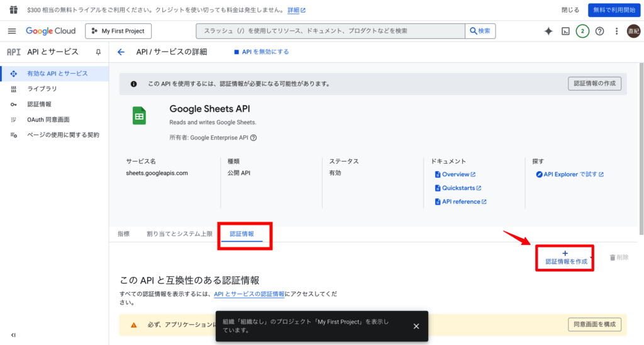Click the Google Sheets green icon
The image size is (644, 345).
coord(139,116)
